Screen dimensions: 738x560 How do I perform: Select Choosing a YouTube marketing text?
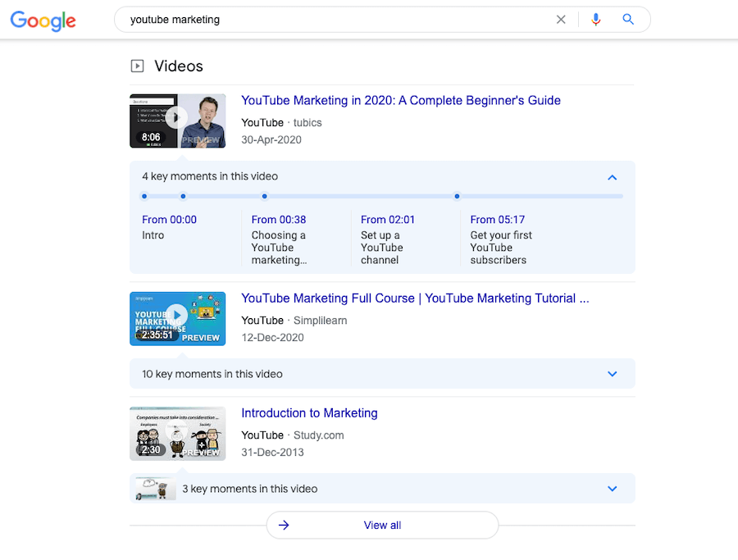click(279, 248)
